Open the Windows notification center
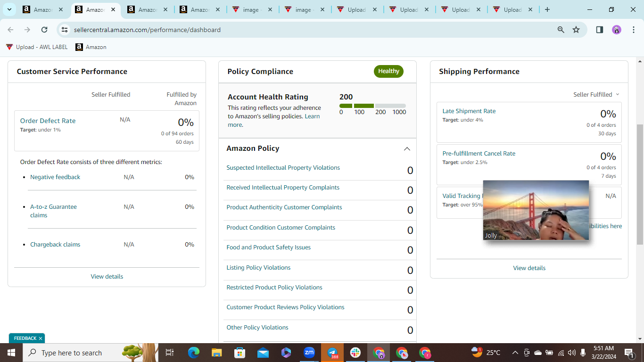This screenshot has width=644, height=362. (629, 353)
